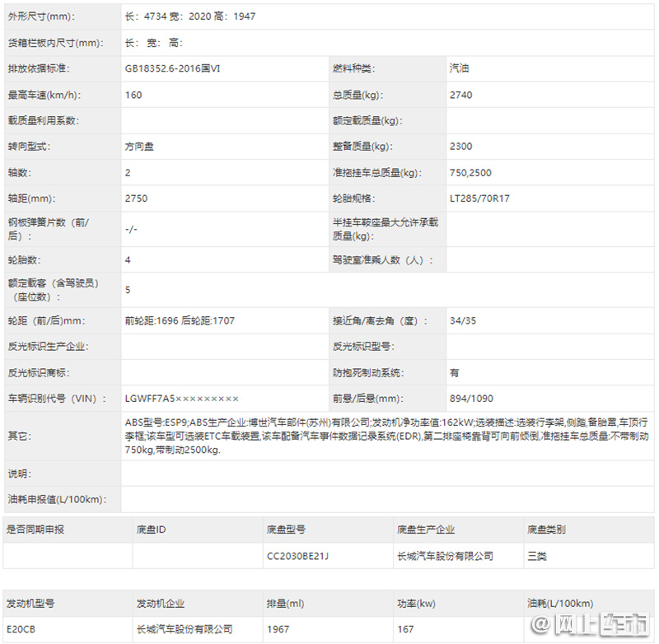Click the 额定载客(含驾驶员) label
This screenshot has width=659, height=644.
54,290
